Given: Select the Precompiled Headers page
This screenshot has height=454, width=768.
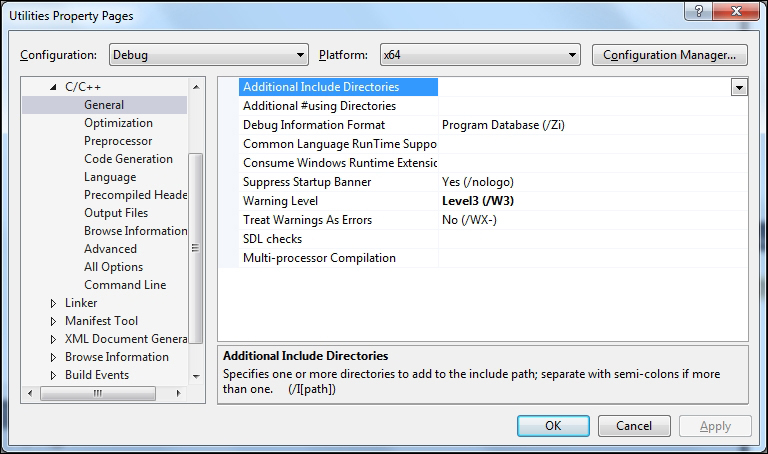Looking at the screenshot, I should tap(136, 195).
